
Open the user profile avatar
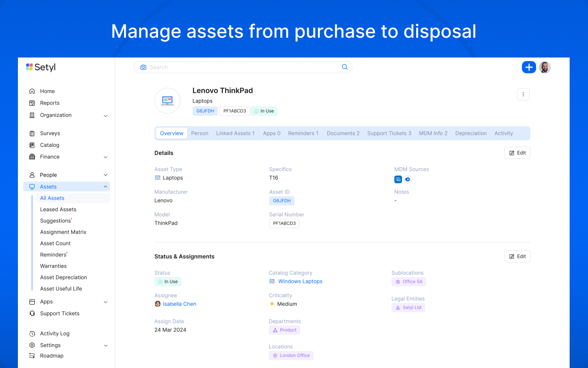(x=545, y=67)
